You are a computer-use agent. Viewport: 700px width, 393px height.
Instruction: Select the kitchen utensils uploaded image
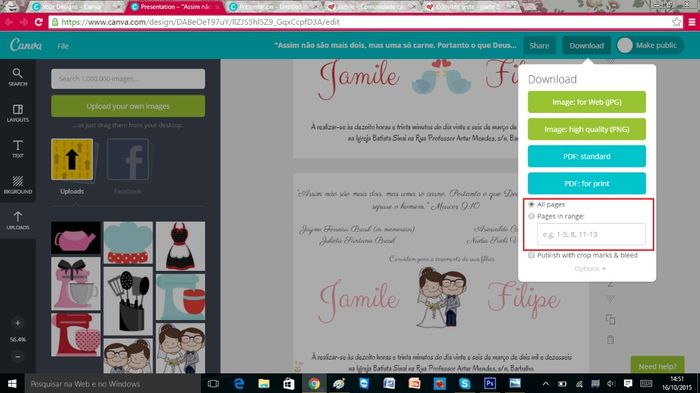pos(128,301)
